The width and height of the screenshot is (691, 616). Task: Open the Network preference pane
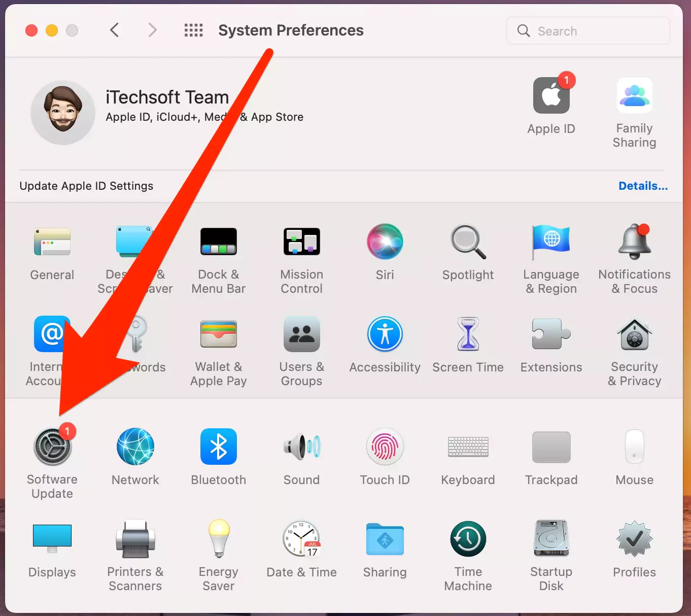tap(135, 447)
